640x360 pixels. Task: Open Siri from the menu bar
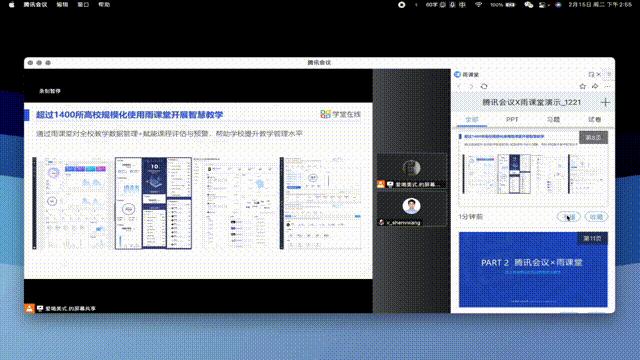[x=558, y=5]
